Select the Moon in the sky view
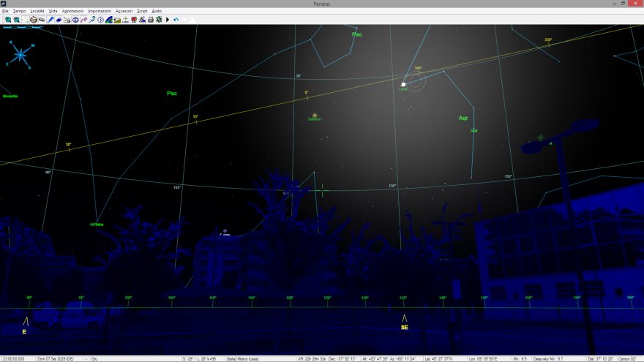The image size is (644, 362). 403,84
